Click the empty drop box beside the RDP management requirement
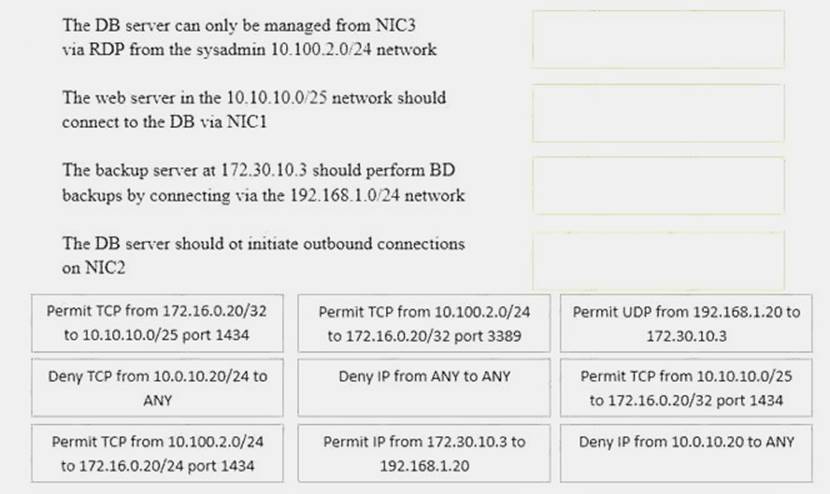This screenshot has width=830, height=494. tap(658, 39)
